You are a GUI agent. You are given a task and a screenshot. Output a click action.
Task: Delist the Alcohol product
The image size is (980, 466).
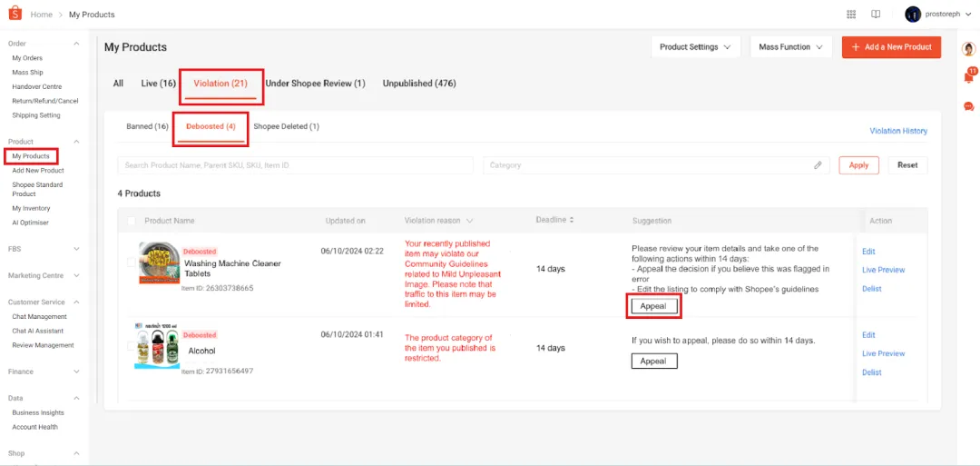[x=872, y=372]
